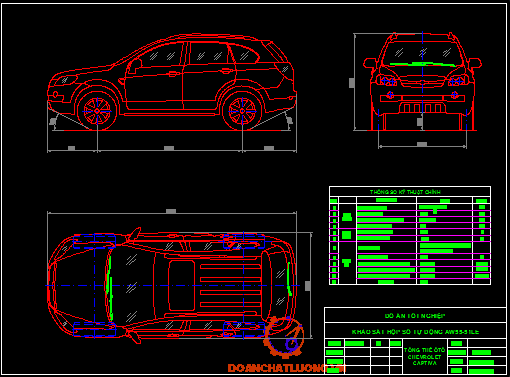Select the green front wiper in the top view
This screenshot has height=377, width=510.
(x=109, y=289)
